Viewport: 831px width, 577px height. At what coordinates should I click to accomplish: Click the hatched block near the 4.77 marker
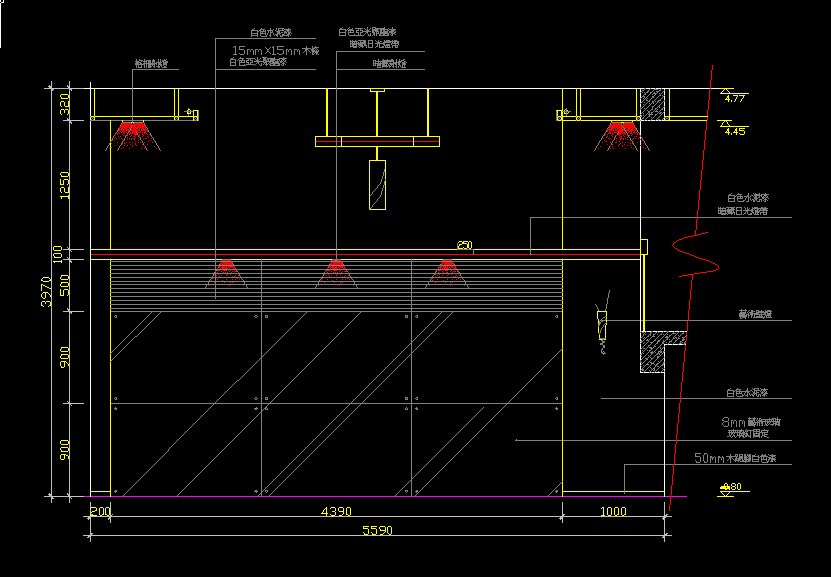[654, 104]
